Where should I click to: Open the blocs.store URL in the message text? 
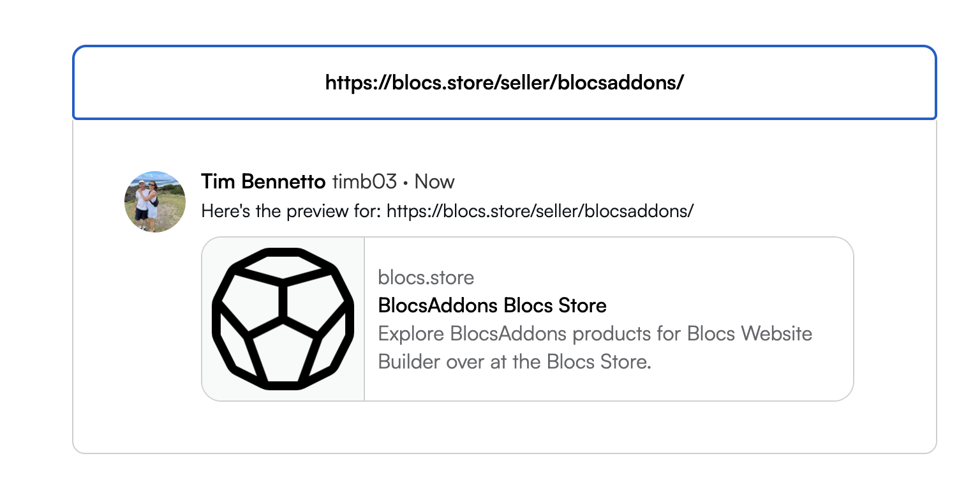point(540,211)
